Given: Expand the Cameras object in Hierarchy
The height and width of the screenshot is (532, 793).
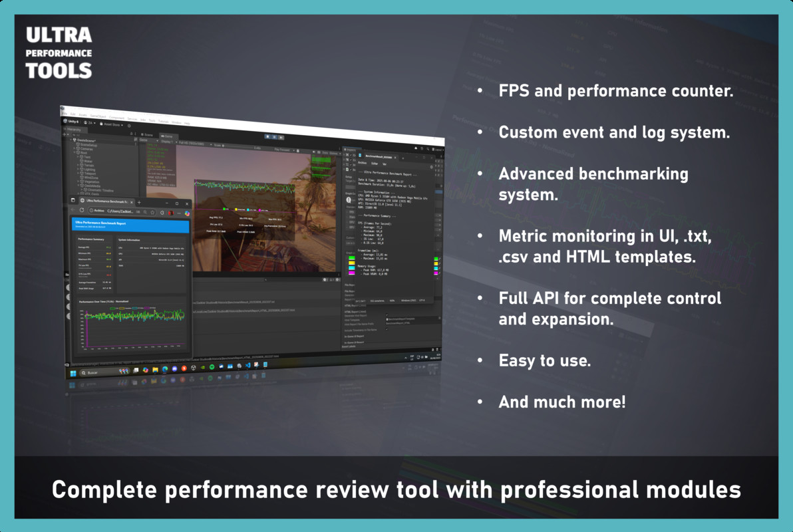Looking at the screenshot, I should (75, 148).
